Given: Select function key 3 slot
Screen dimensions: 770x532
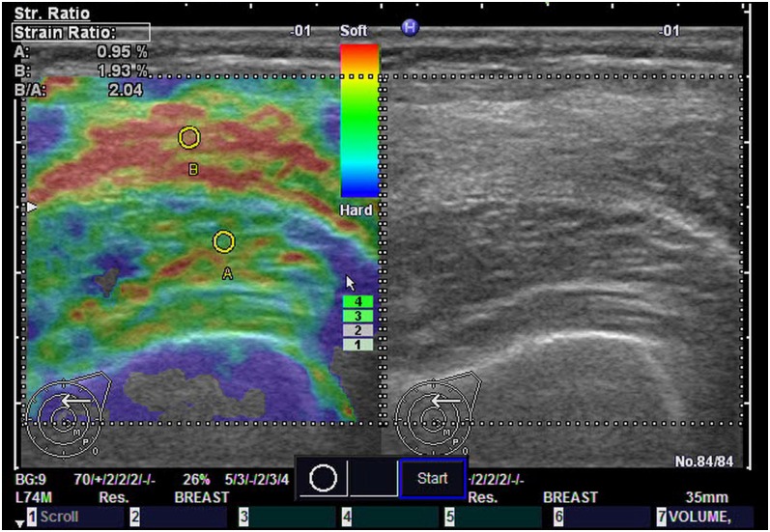Looking at the screenshot, I should point(287,517).
